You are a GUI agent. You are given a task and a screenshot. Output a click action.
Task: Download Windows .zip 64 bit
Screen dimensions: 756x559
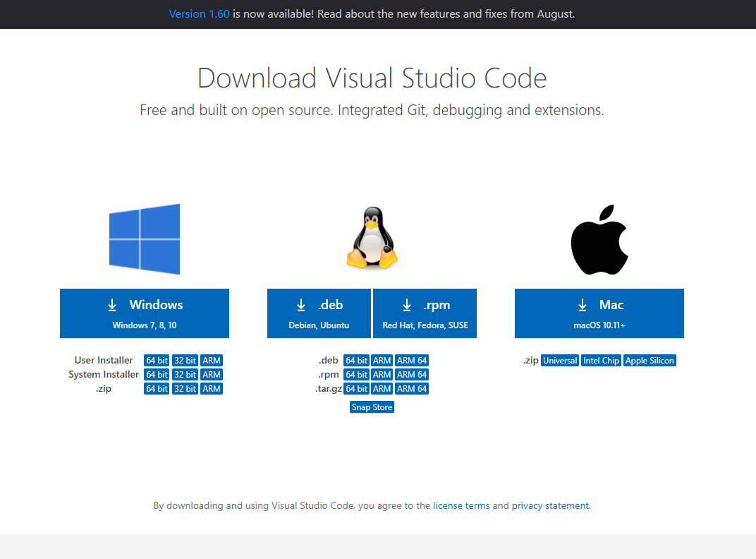[157, 389]
